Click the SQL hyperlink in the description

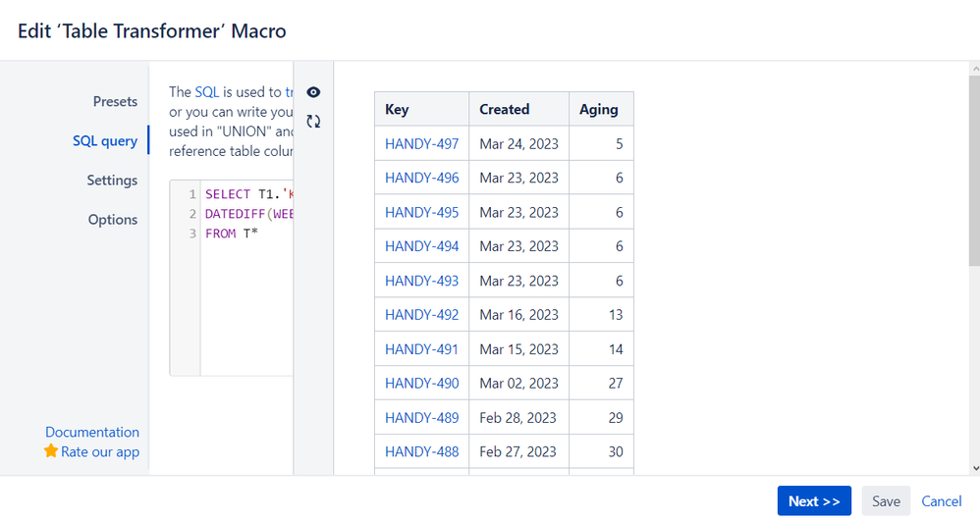[x=206, y=91]
